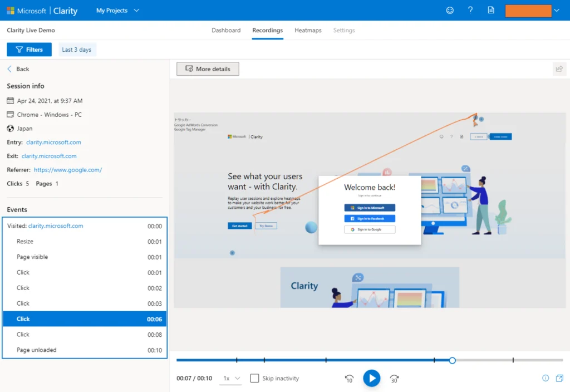Open the account menu chevron
This screenshot has height=392, width=570.
point(557,11)
